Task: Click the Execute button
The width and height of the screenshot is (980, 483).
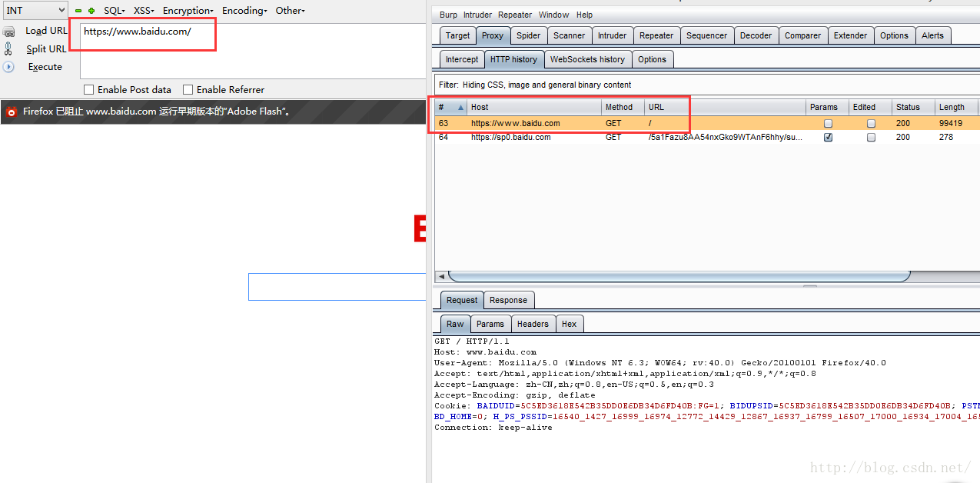Action: point(45,67)
